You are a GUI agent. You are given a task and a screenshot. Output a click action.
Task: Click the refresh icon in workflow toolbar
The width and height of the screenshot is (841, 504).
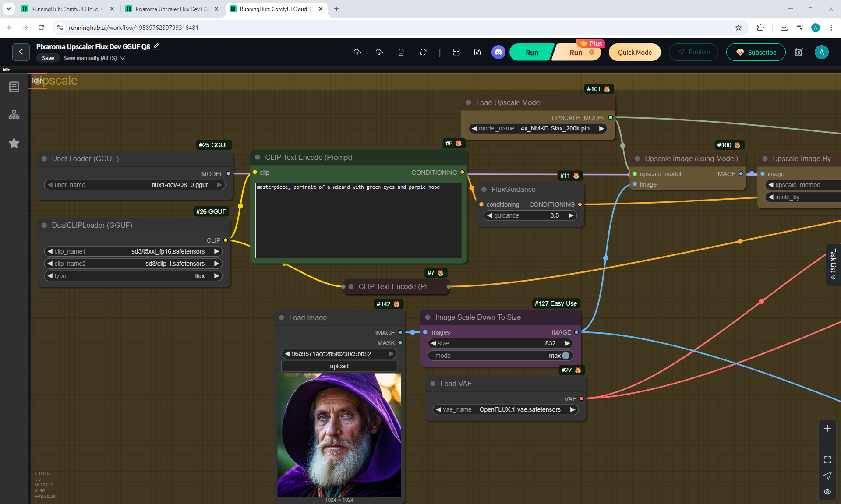(x=423, y=52)
